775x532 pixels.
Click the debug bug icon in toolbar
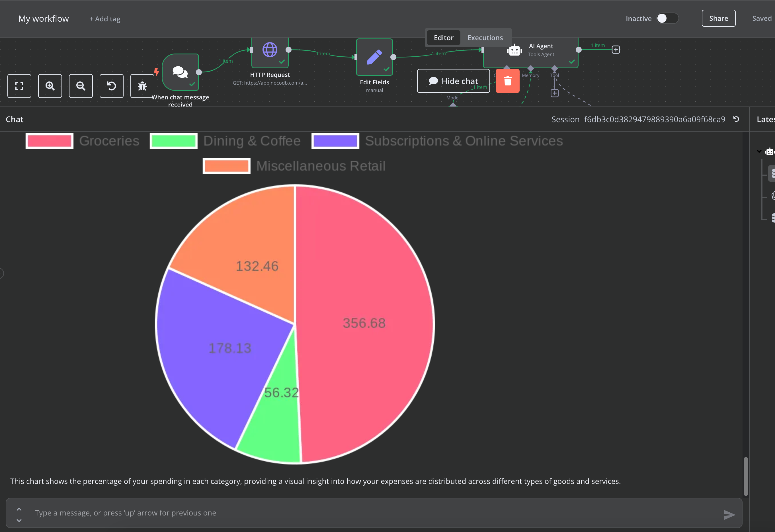[141, 85]
